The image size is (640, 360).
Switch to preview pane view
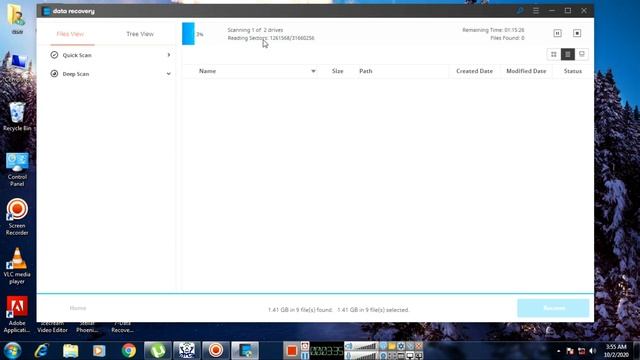pyautogui.click(x=582, y=54)
